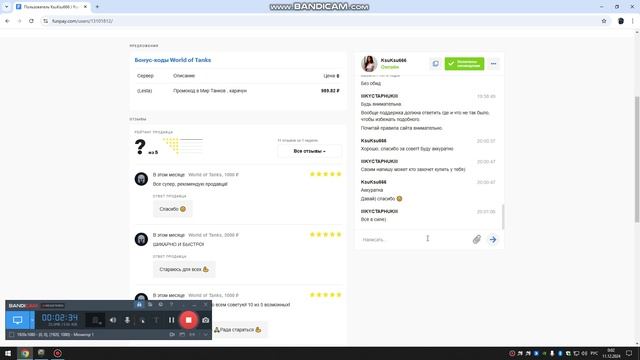Open Bandicam recordings folder icon in status row
The height and width of the screenshot is (360, 640).
click(x=182, y=334)
